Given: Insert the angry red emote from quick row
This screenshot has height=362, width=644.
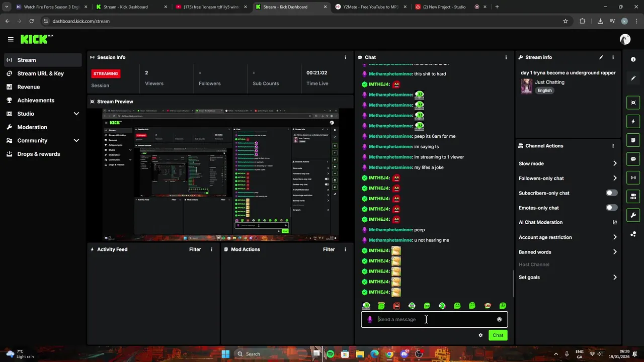Looking at the screenshot, I should coord(396,306).
